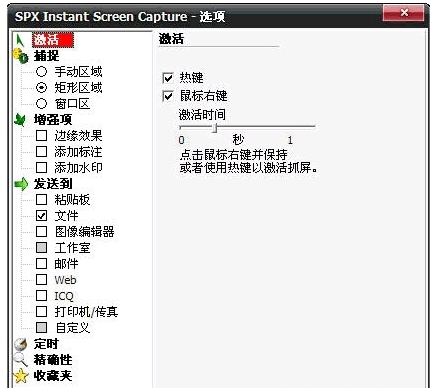Close the 选项 dialog window
The image size is (430, 388).
(x=404, y=13)
